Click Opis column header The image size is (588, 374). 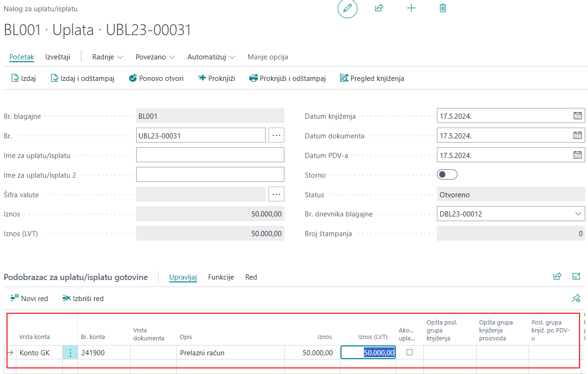click(186, 337)
